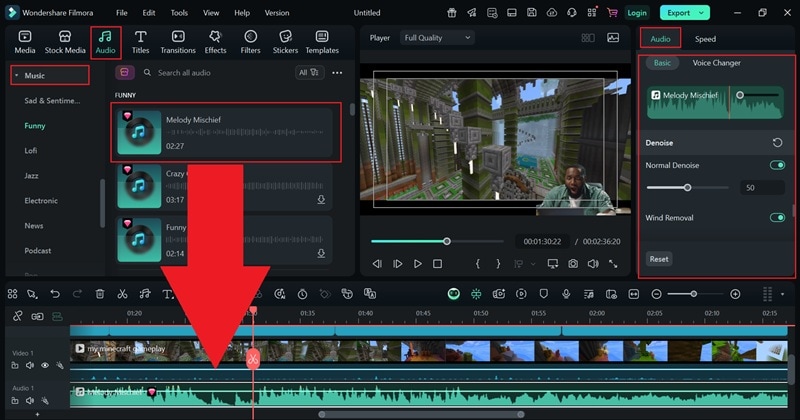The image size is (800, 420).
Task: Open the Media tab
Action: coord(24,42)
